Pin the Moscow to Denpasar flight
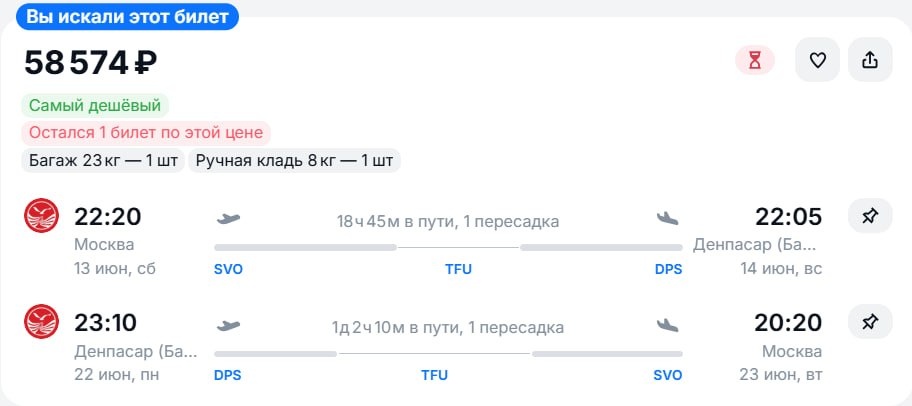The height and width of the screenshot is (406, 912). pos(870,215)
